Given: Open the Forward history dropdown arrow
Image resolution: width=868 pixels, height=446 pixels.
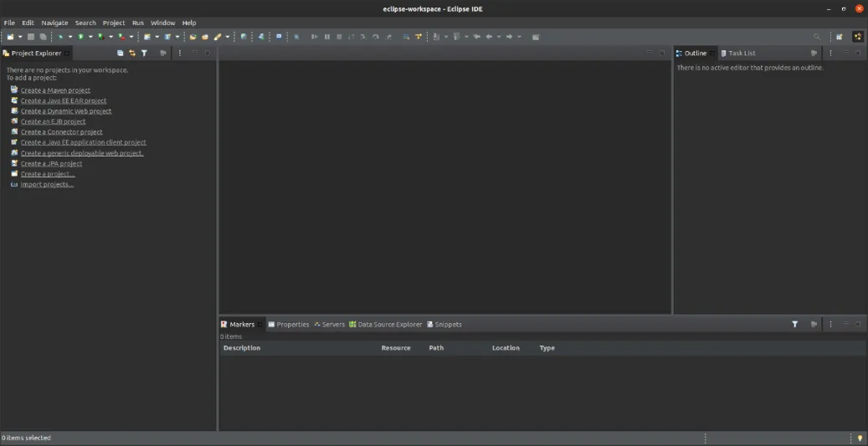Looking at the screenshot, I should click(x=519, y=37).
